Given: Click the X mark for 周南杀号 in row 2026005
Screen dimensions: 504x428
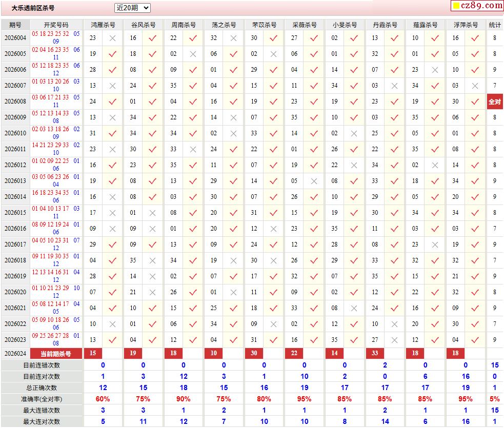Looking at the screenshot, I should point(193,54).
